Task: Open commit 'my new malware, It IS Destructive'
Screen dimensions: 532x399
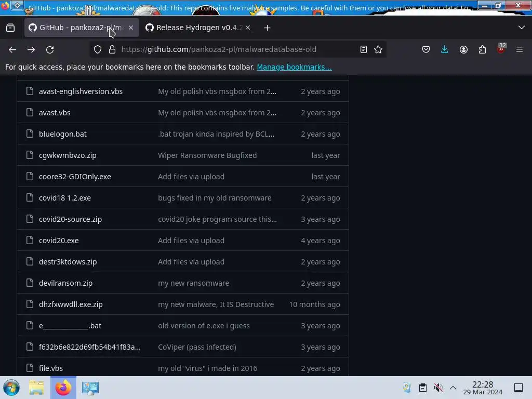Action: pos(216,304)
